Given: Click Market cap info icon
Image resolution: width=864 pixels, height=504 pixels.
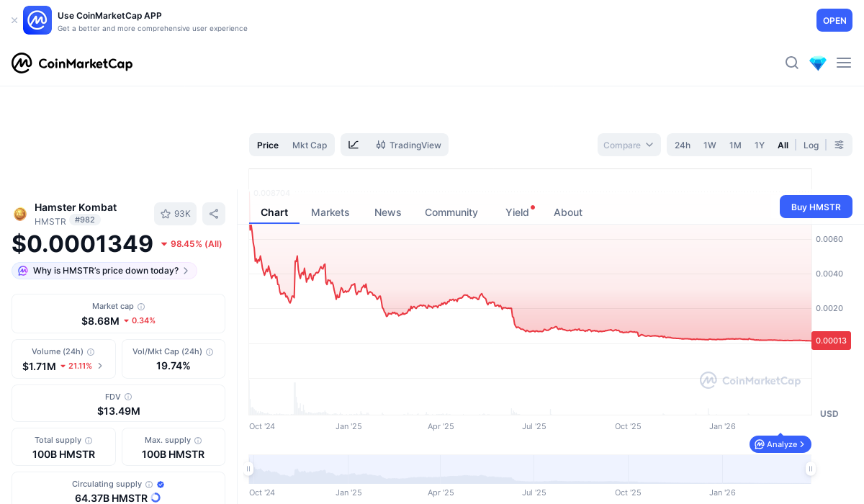Looking at the screenshot, I should pos(141,307).
